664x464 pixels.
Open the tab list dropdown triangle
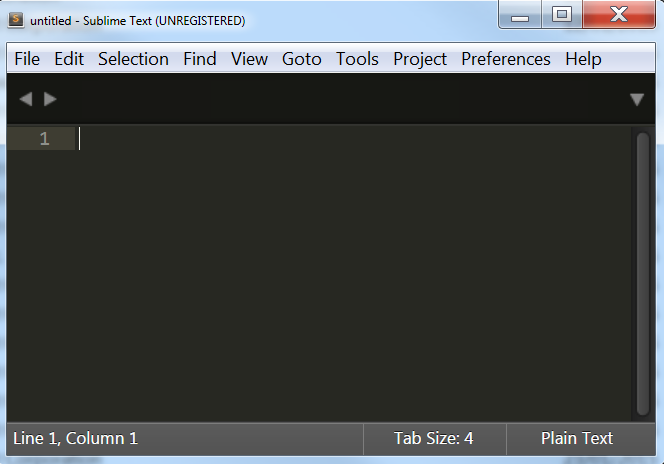(x=637, y=99)
